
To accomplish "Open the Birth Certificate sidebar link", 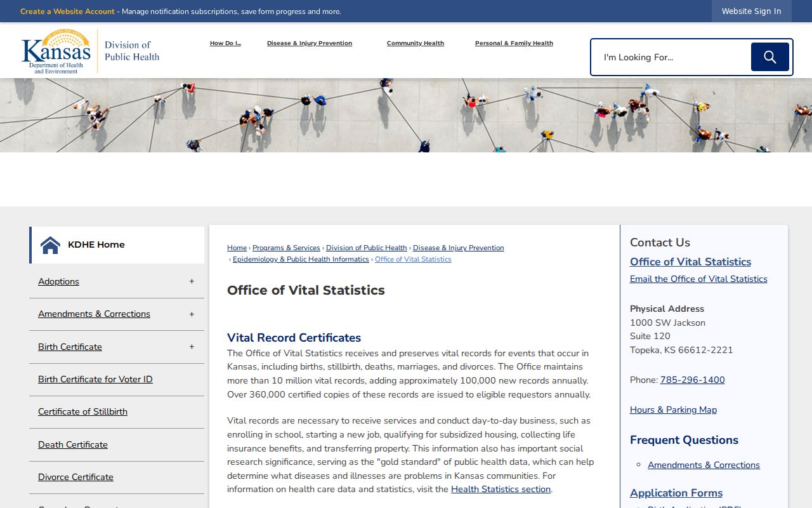I will [x=70, y=347].
